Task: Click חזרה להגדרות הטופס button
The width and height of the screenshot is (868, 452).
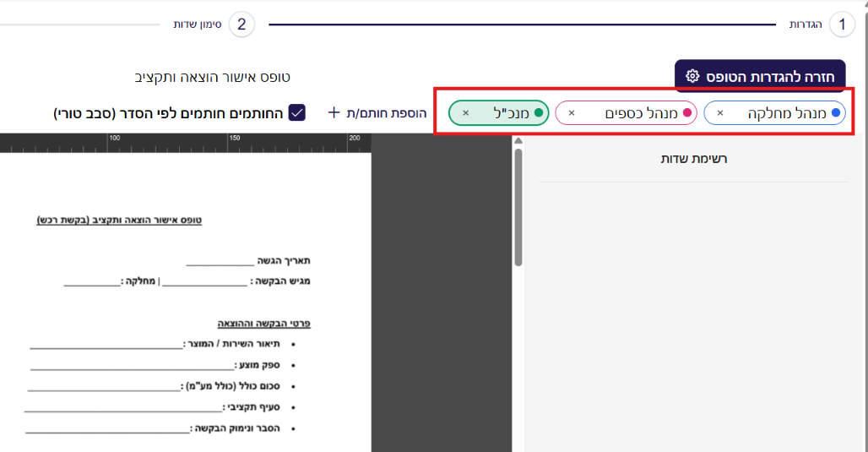Action: 760,76
